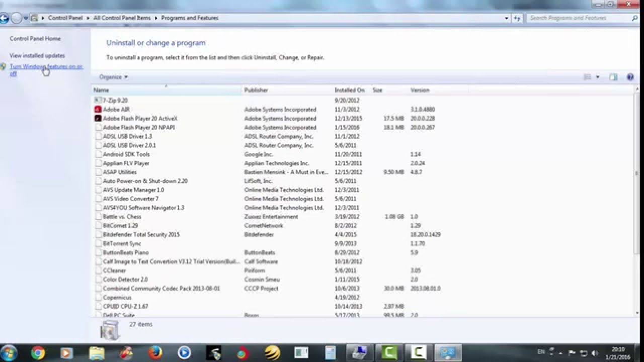Sort by the Name column header

tap(167, 90)
